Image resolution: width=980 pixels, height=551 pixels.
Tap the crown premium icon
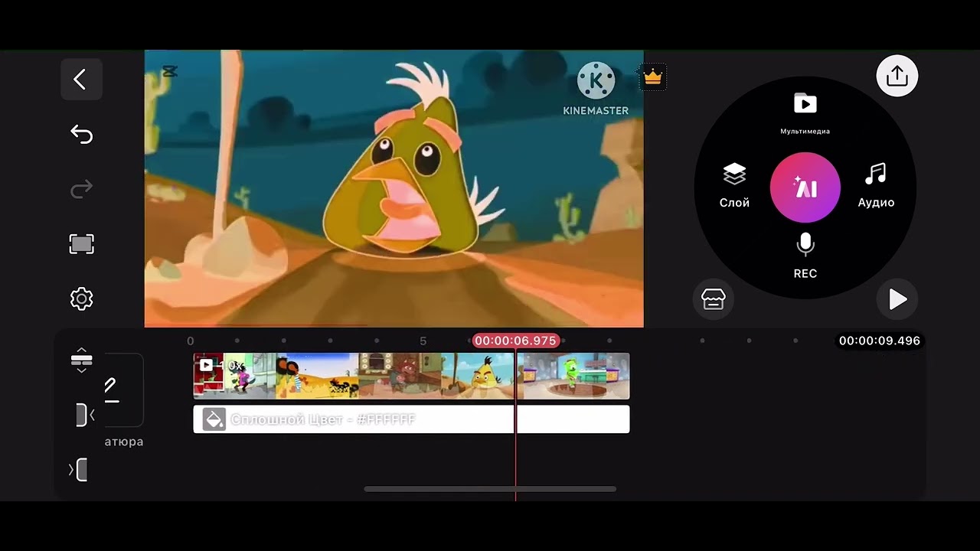652,77
